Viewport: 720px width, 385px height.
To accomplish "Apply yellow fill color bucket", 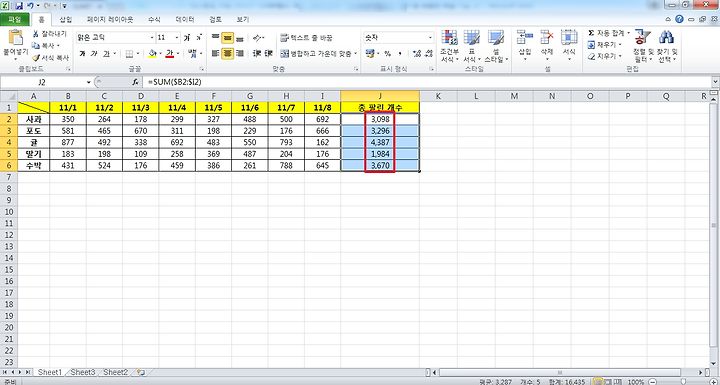I will [153, 54].
